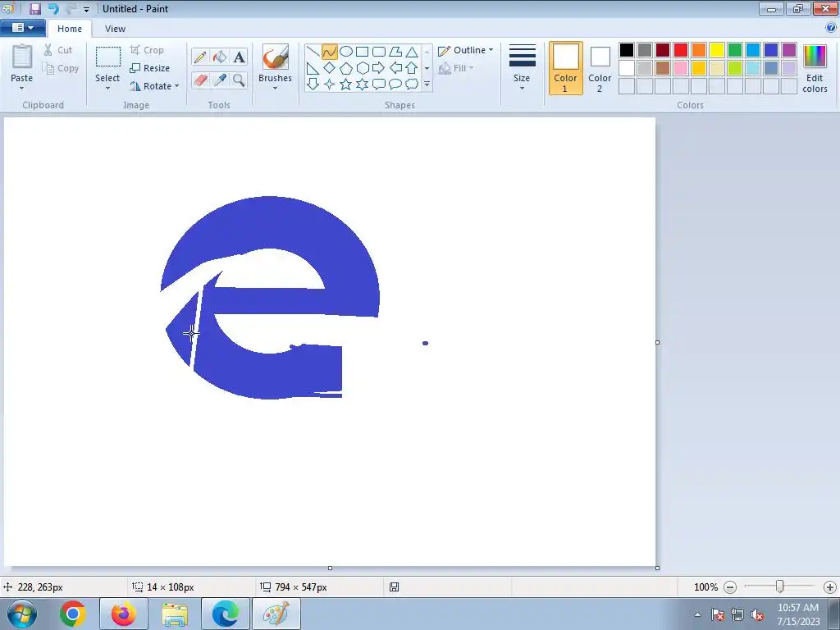The width and height of the screenshot is (840, 630).
Task: Open the Size dropdown
Action: click(522, 68)
